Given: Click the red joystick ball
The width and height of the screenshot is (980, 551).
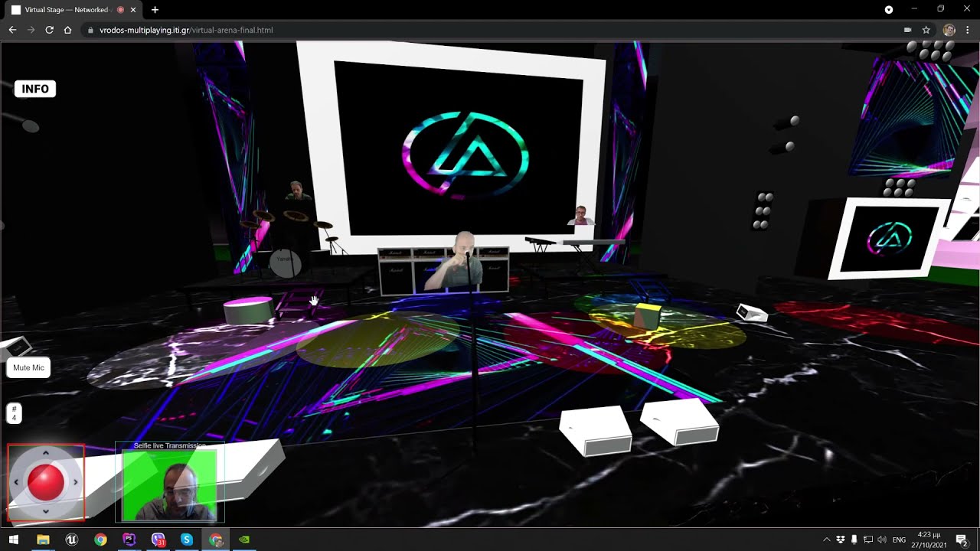Looking at the screenshot, I should (x=45, y=482).
